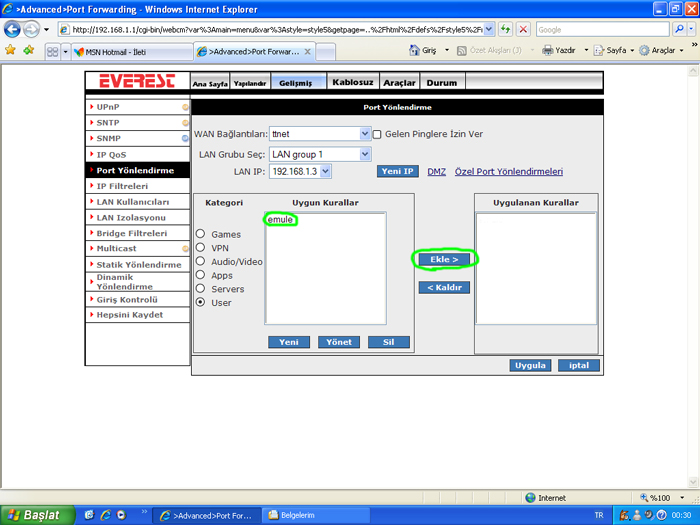Select the Servers category radio button
The height and width of the screenshot is (525, 700).
200,288
